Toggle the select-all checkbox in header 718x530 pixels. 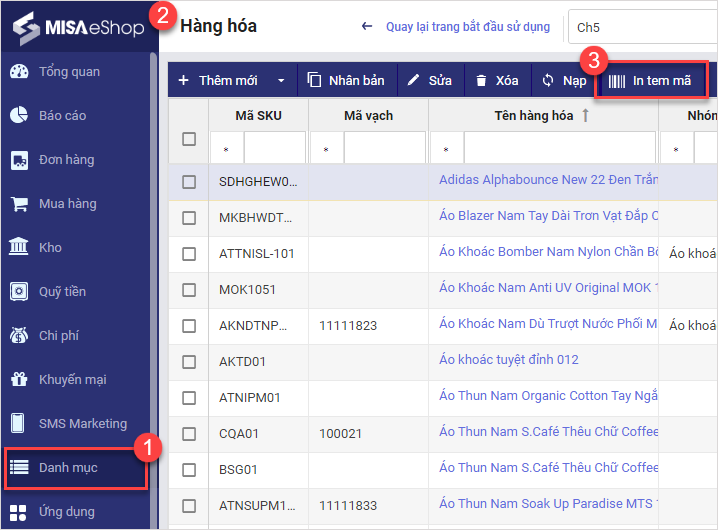[x=189, y=139]
